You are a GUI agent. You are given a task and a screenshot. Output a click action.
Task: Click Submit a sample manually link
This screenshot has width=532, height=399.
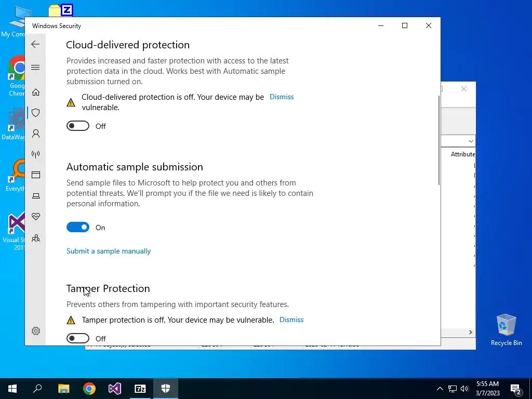109,251
